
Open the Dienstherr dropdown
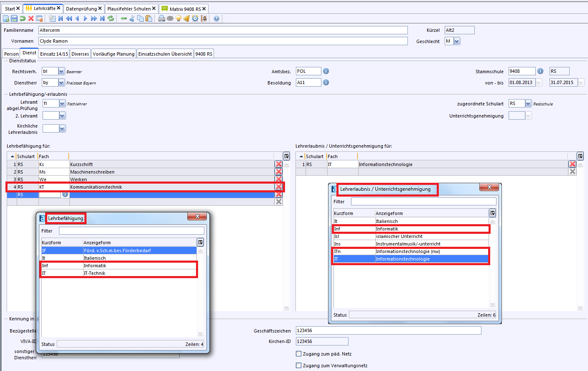61,82
